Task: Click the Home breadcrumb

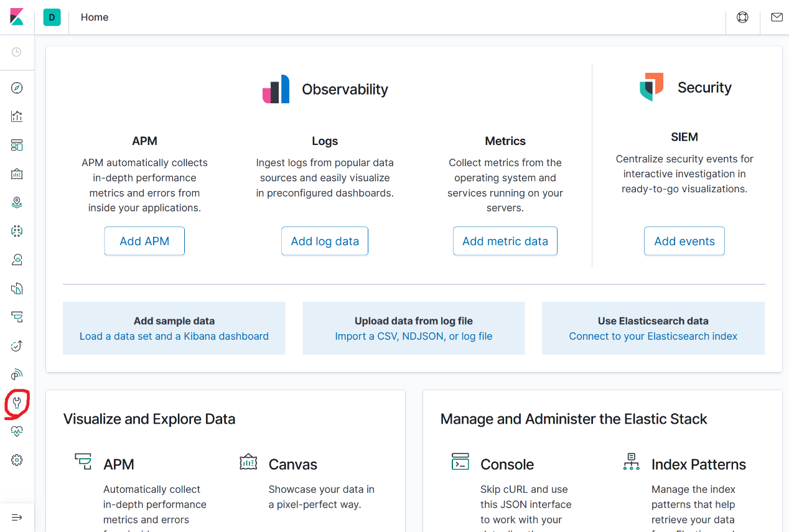Action: click(x=95, y=17)
